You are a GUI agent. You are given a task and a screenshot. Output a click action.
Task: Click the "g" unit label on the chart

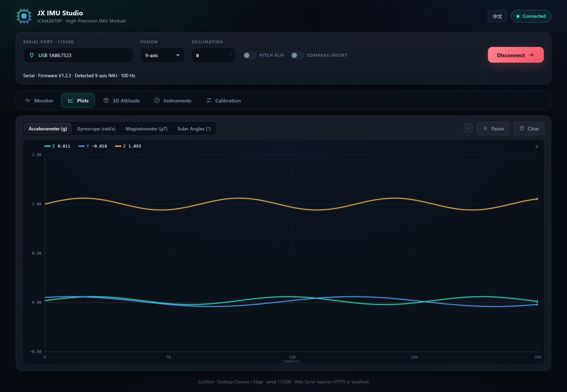tap(537, 147)
